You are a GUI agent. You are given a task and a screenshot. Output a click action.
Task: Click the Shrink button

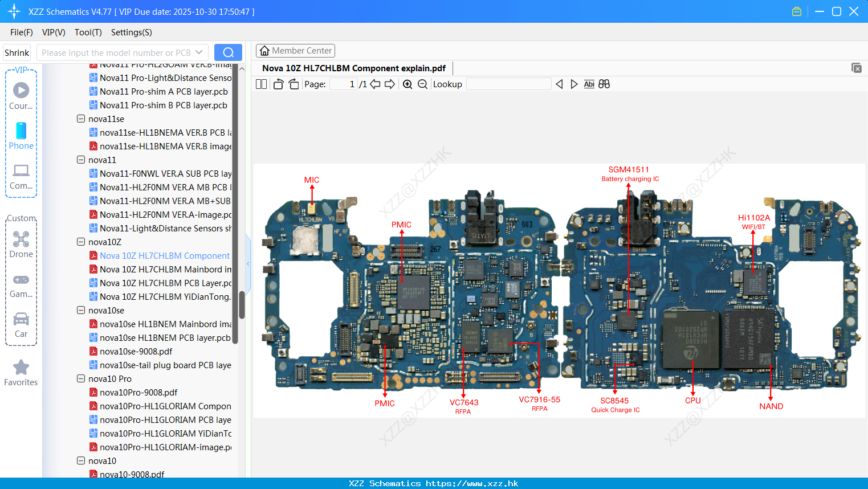click(17, 52)
